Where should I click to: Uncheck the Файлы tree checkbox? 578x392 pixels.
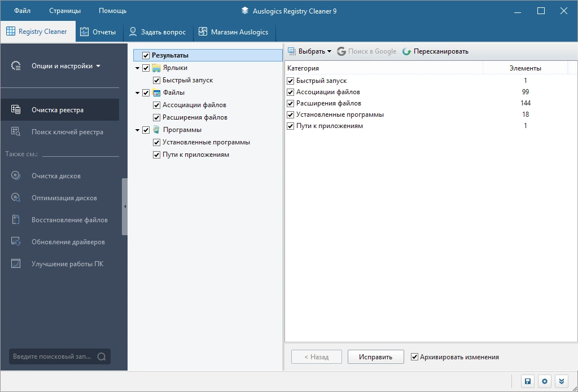click(146, 93)
